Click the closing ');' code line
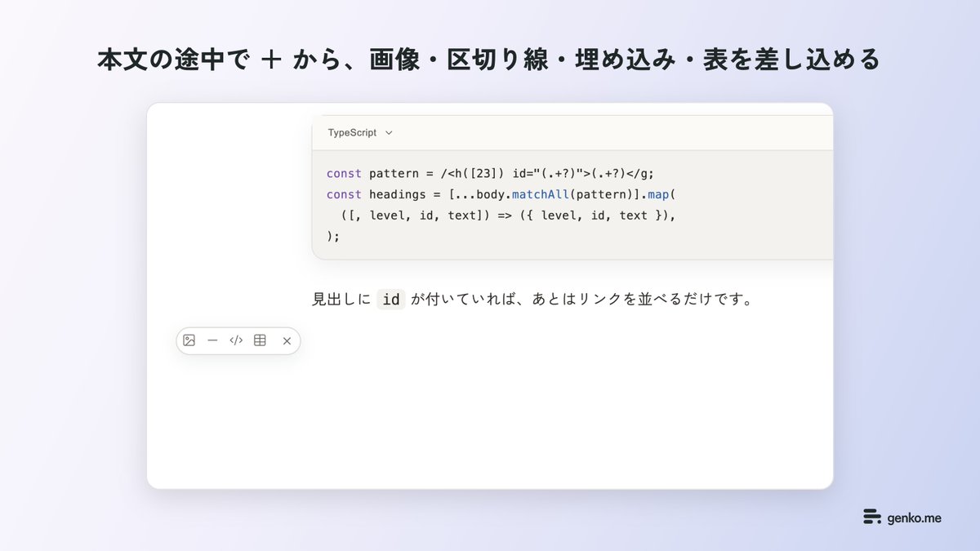The height and width of the screenshot is (551, 980). [x=332, y=236]
